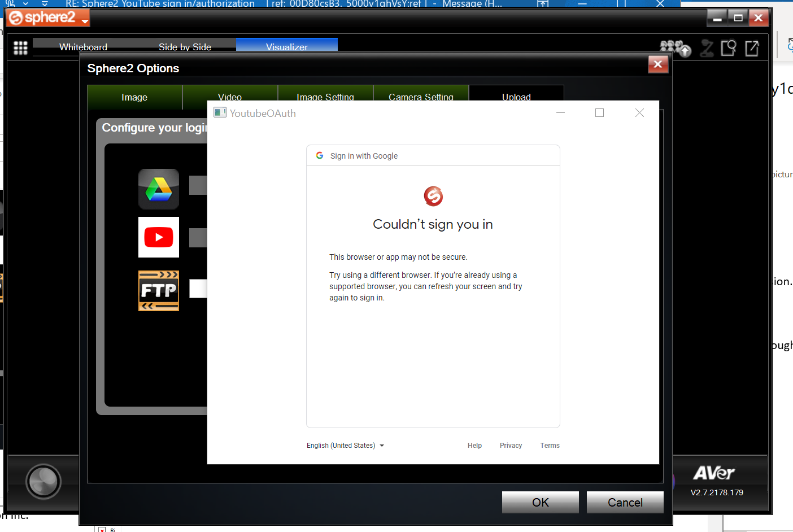Maximize the YoutubeOAuth window

599,113
